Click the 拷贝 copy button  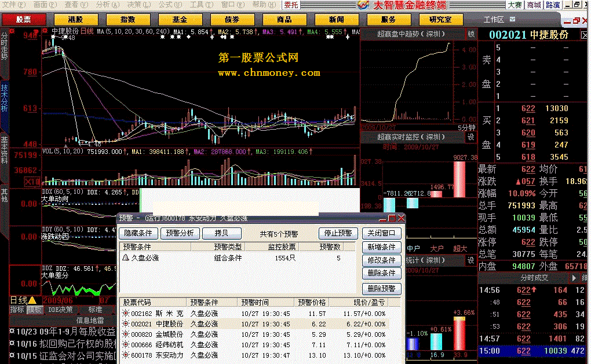221,233
